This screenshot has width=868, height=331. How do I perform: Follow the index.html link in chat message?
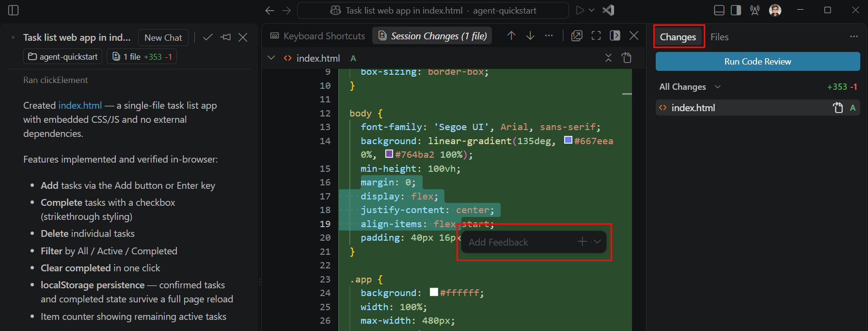[80, 105]
